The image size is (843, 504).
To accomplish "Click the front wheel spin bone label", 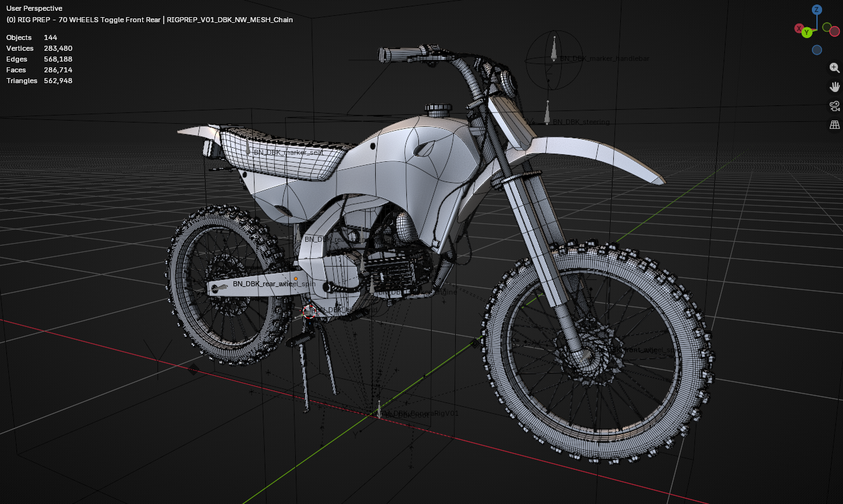I will click(x=638, y=350).
